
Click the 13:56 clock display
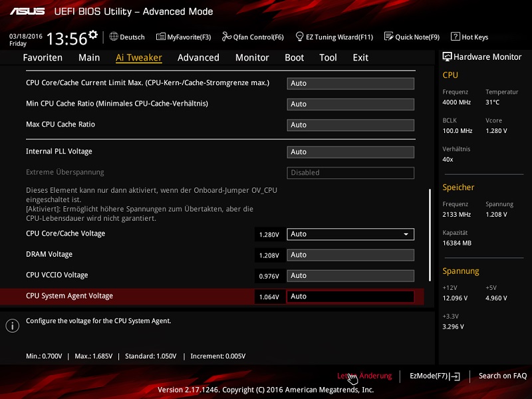tap(67, 39)
